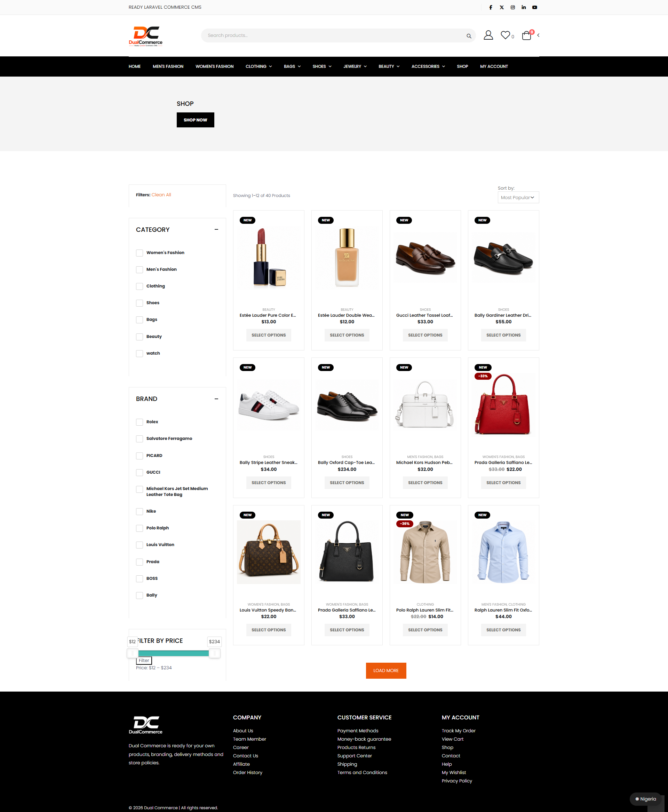
Task: Open the Women's Fashion menu item
Action: 214,66
